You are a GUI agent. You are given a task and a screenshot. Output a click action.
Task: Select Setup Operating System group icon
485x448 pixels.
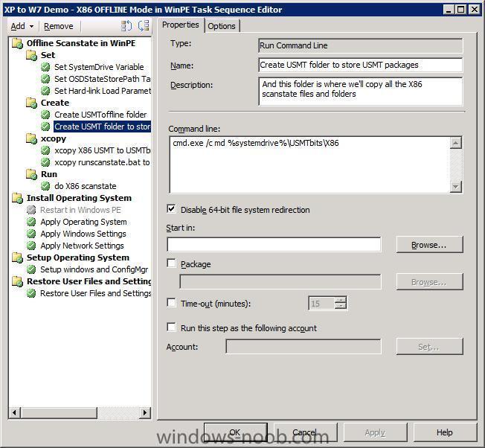(17, 257)
